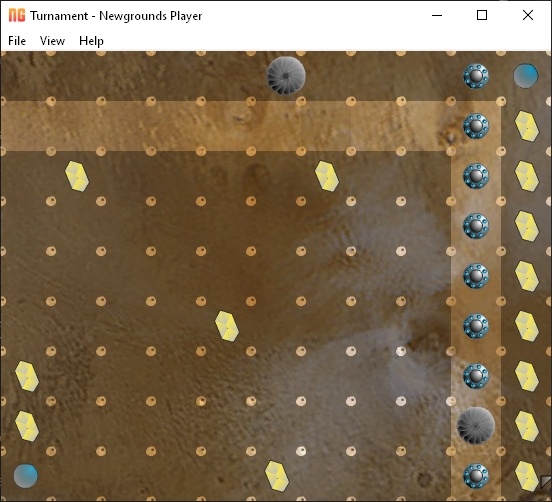Screen dimensions: 552x502
Task: Click the grey turbine ball at top center
Action: [286, 76]
